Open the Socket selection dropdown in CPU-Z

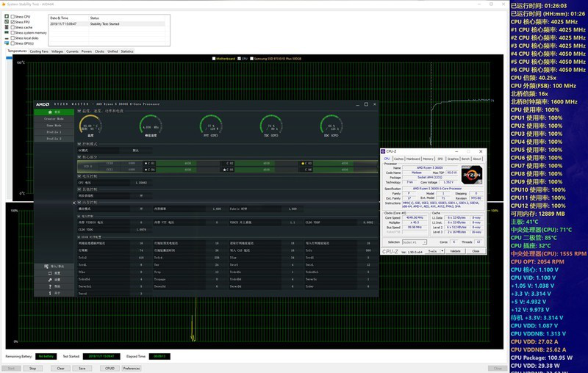415,242
